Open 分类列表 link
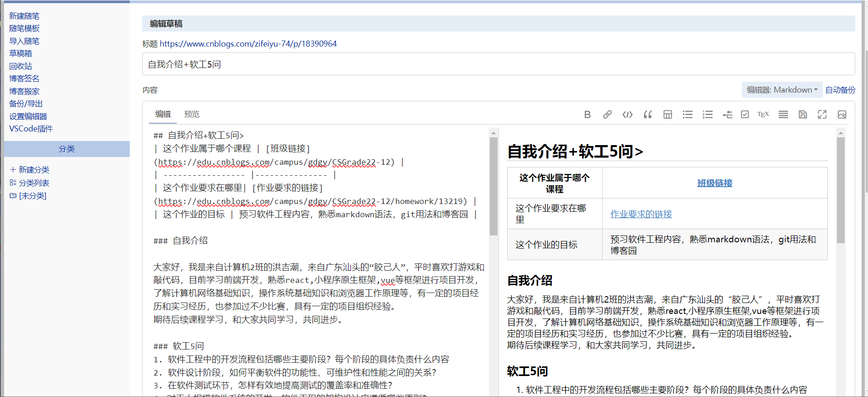868x397 pixels. [34, 183]
